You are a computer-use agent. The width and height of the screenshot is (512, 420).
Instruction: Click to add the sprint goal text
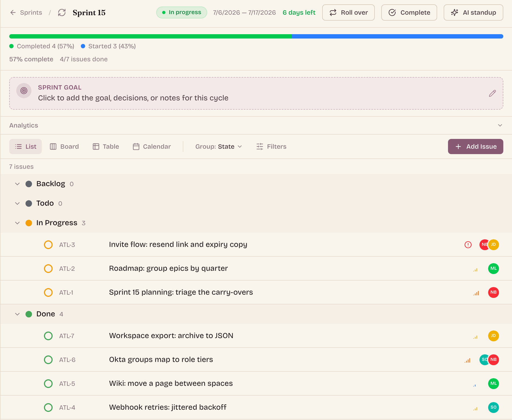[133, 98]
